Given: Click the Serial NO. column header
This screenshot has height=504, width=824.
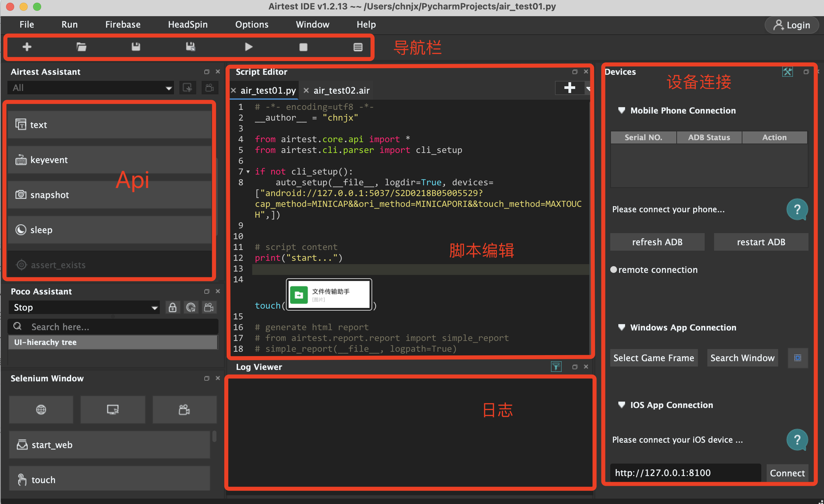Looking at the screenshot, I should pyautogui.click(x=643, y=137).
